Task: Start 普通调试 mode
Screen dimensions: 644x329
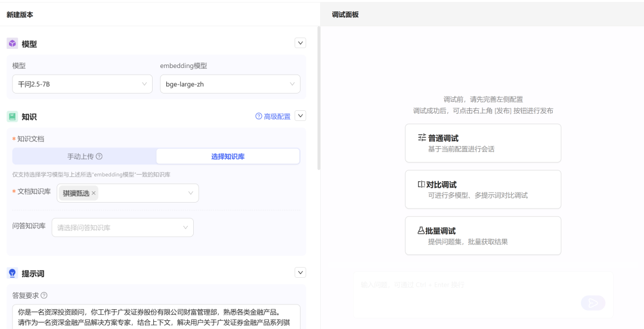Action: [483, 144]
